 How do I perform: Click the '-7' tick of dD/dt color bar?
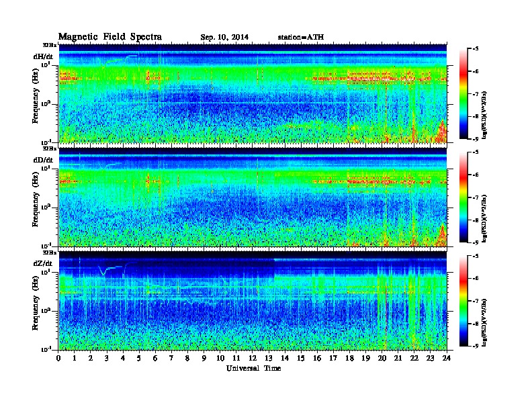click(x=476, y=197)
